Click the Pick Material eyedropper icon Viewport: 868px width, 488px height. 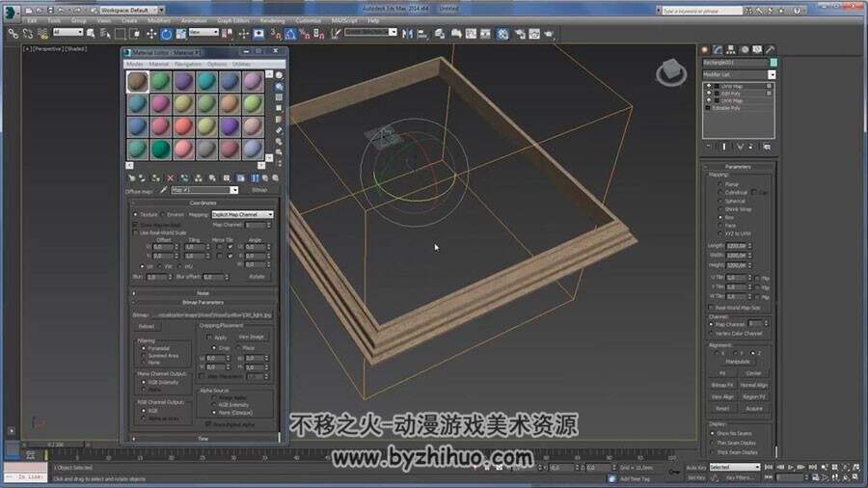[x=164, y=190]
